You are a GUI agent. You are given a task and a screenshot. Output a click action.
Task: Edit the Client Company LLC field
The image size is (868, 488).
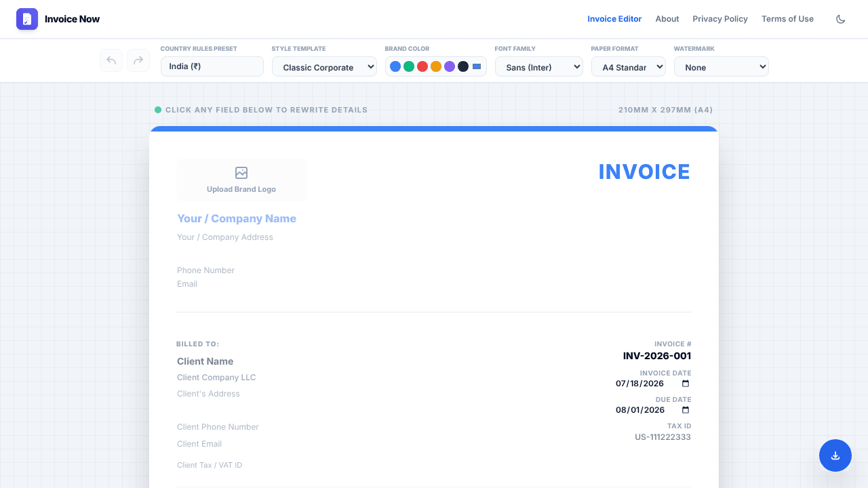point(216,378)
